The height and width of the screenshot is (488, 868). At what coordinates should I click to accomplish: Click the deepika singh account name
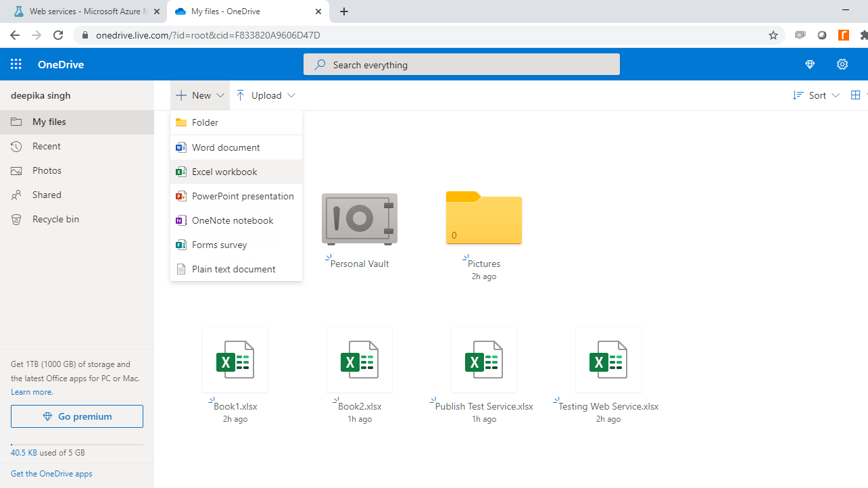pyautogui.click(x=41, y=95)
